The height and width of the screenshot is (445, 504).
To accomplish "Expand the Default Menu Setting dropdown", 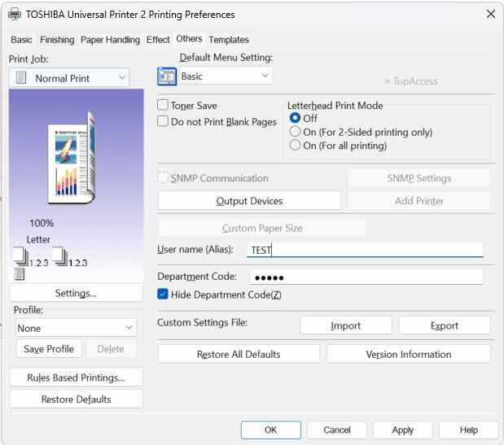I will click(265, 76).
